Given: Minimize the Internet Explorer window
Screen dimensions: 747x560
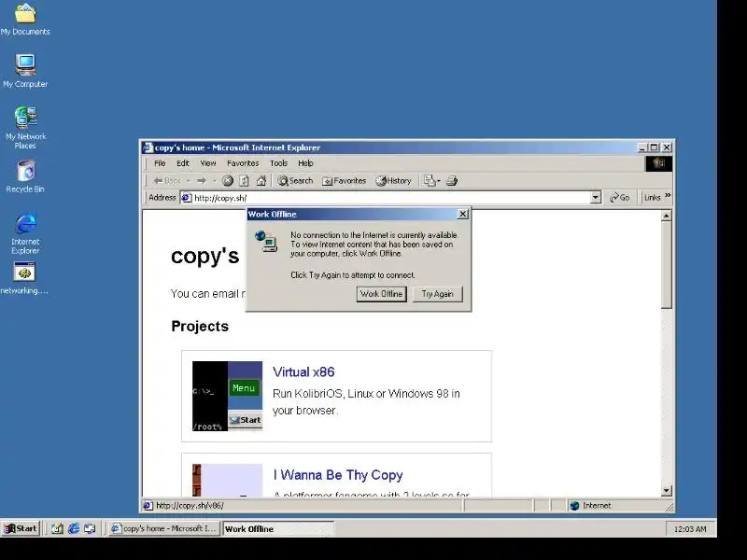Looking at the screenshot, I should [642, 147].
